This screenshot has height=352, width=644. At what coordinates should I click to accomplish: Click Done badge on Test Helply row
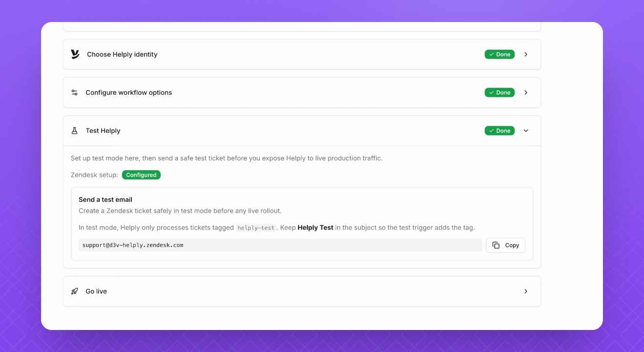pyautogui.click(x=499, y=131)
